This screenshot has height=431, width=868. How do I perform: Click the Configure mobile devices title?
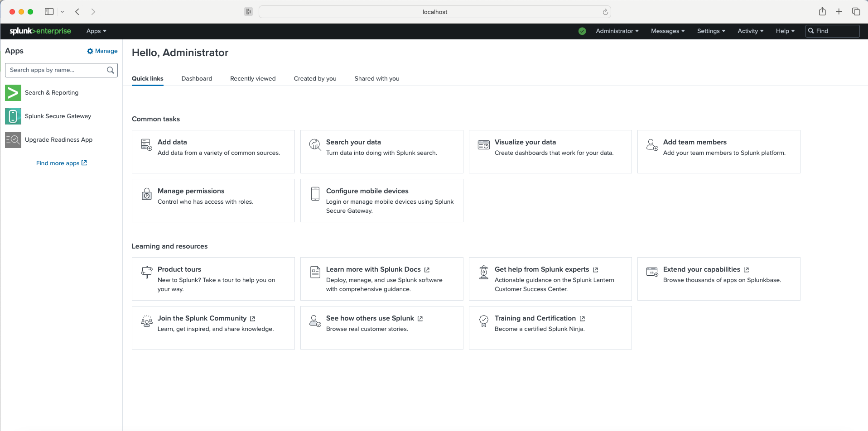pyautogui.click(x=367, y=191)
